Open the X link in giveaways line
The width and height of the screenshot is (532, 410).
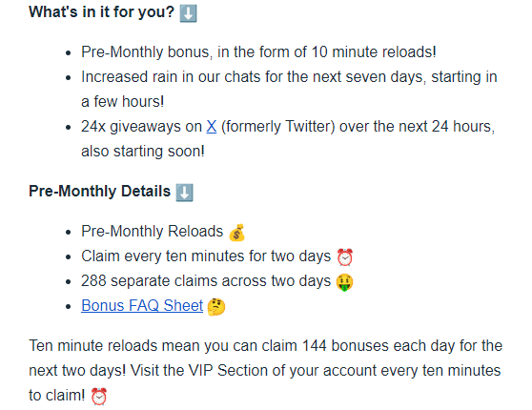click(x=212, y=127)
